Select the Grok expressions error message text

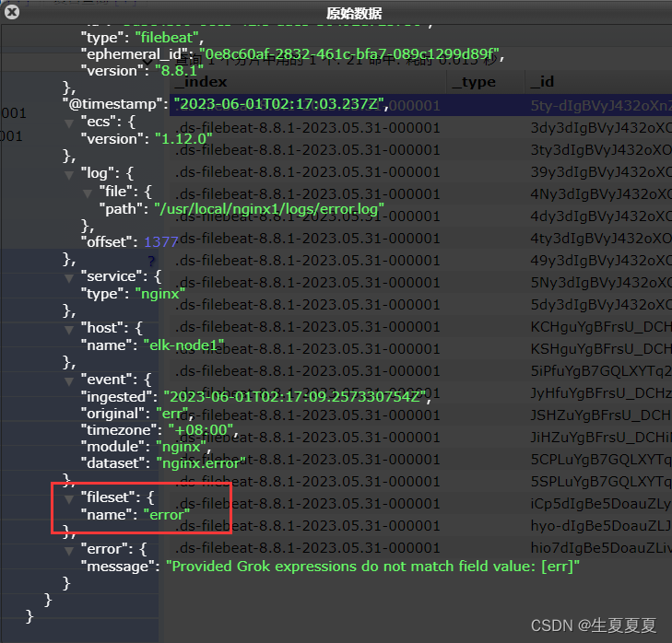372,567
